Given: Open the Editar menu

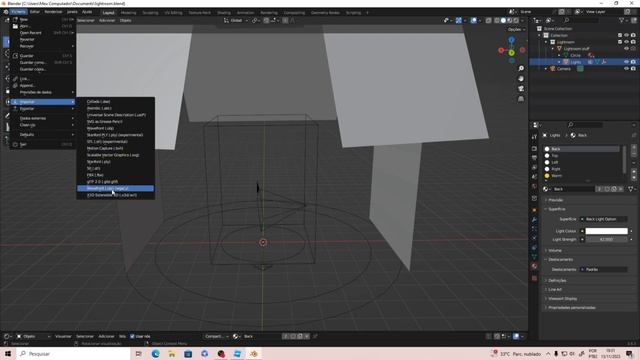Looking at the screenshot, I should [35, 12].
